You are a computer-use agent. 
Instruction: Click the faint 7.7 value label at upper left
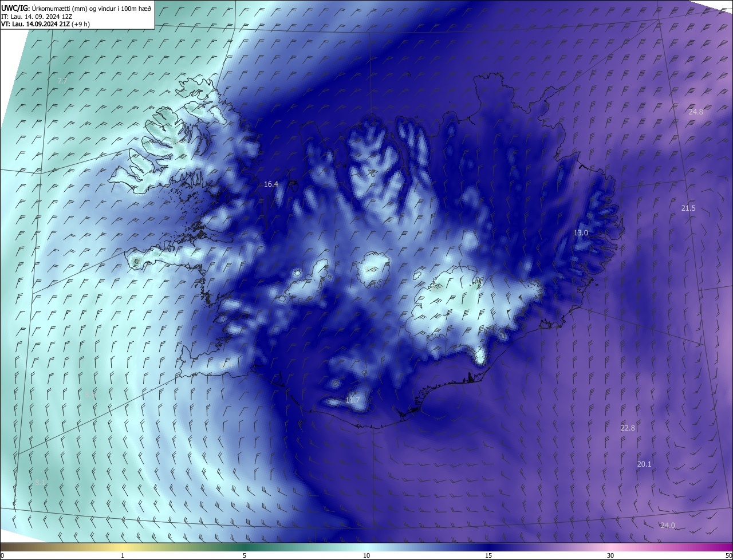[62, 81]
